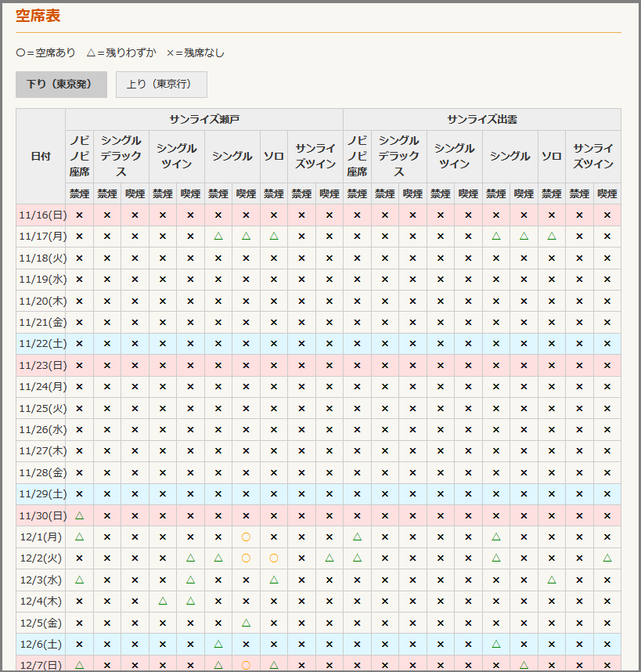Viewport: 641px width, 672px height.
Task: Select the 下り（東京発） tab
Action: pyautogui.click(x=61, y=85)
